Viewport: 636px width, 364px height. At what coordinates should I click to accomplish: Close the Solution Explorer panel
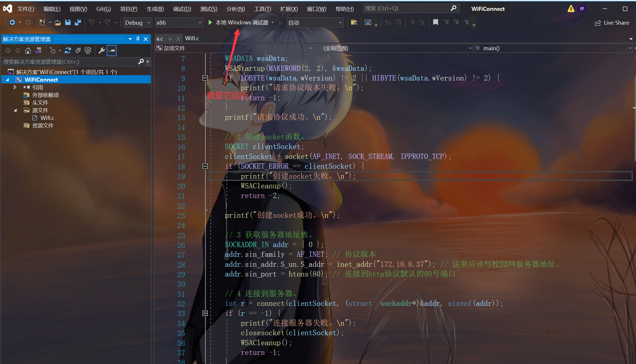[146, 39]
